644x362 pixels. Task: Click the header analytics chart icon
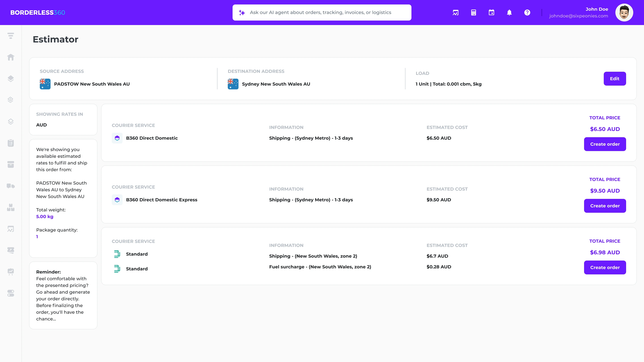coord(455,13)
